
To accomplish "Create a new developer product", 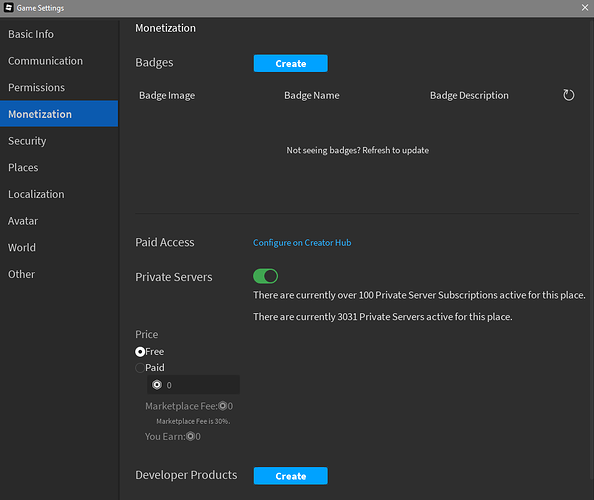I will 291,476.
